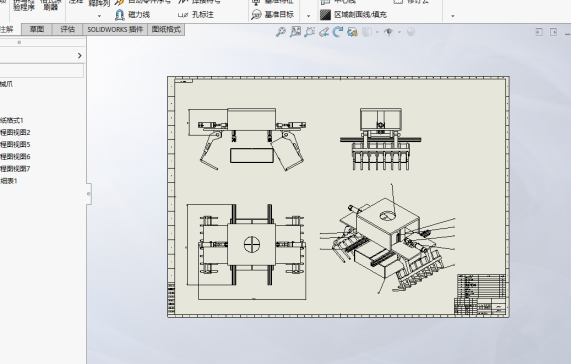Select 图纸格式1 in the feature tree
The height and width of the screenshot is (364, 571).
[x=12, y=120]
